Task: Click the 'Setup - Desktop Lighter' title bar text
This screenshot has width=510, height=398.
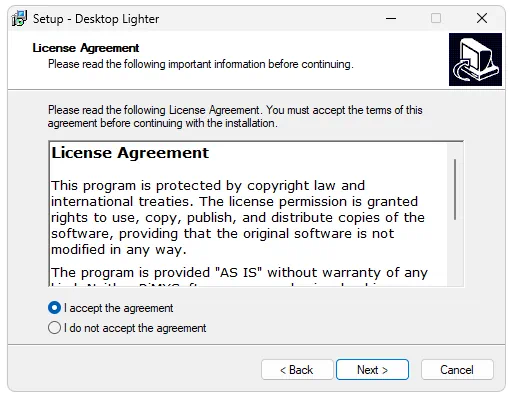Action: click(x=96, y=19)
